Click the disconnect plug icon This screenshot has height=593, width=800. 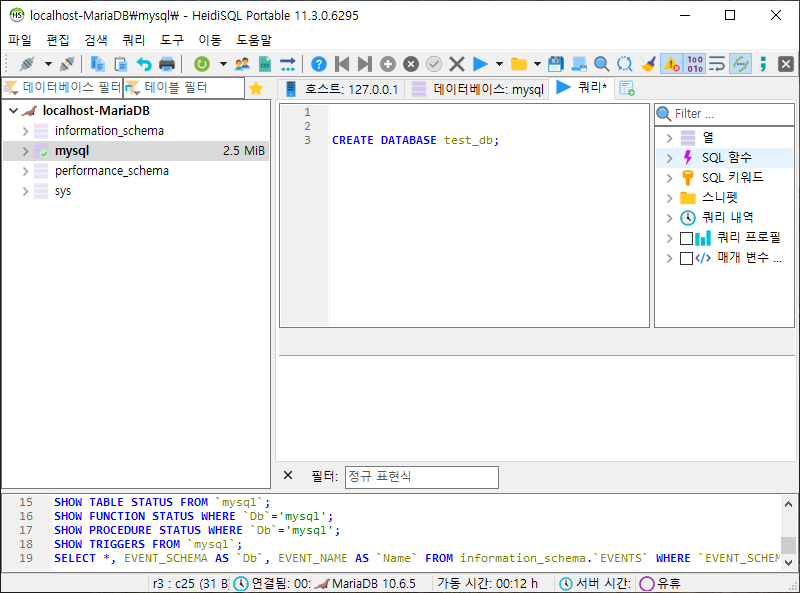[x=67, y=64]
